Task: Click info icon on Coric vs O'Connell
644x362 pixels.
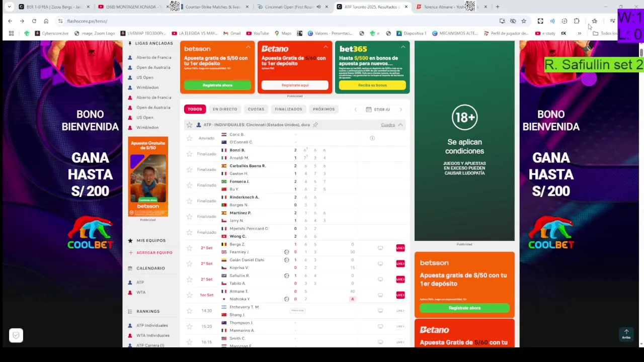Action: tap(372, 138)
